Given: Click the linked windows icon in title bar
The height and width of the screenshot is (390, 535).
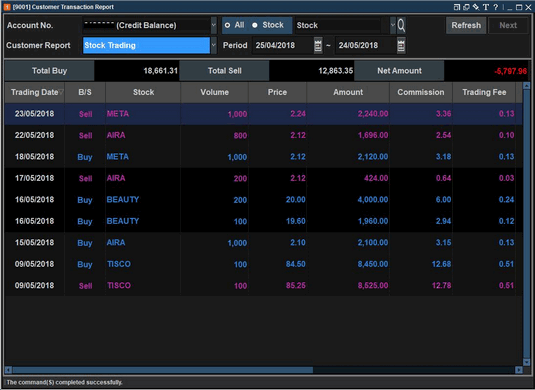Looking at the screenshot, I should tap(466, 7).
